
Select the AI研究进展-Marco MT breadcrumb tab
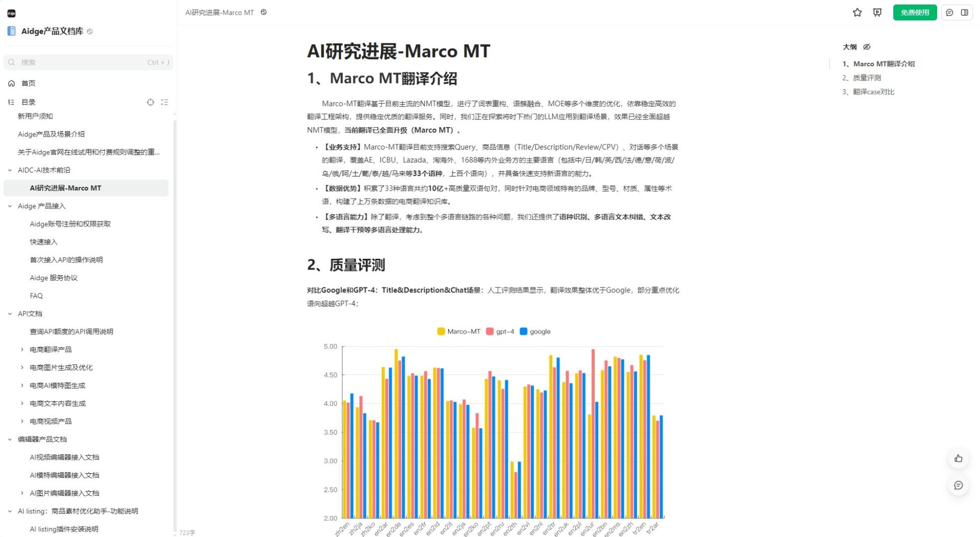(x=219, y=12)
